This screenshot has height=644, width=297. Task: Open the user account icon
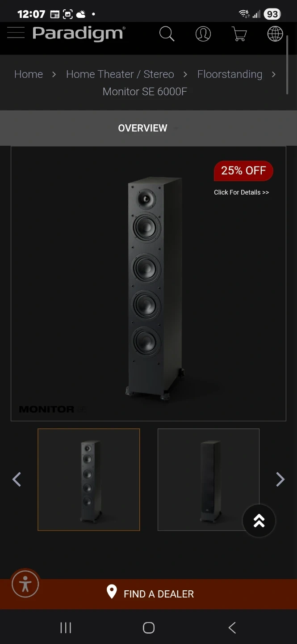(x=203, y=34)
